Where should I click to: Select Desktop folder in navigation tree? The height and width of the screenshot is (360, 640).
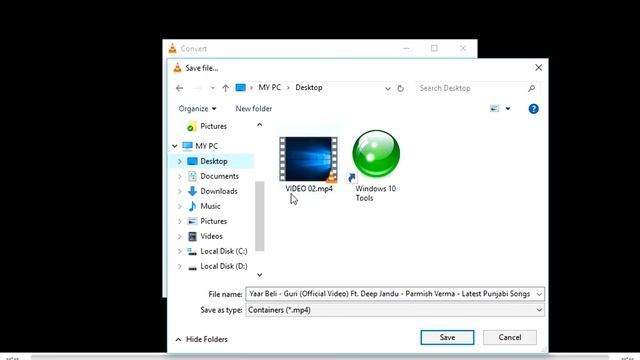[x=207, y=161]
